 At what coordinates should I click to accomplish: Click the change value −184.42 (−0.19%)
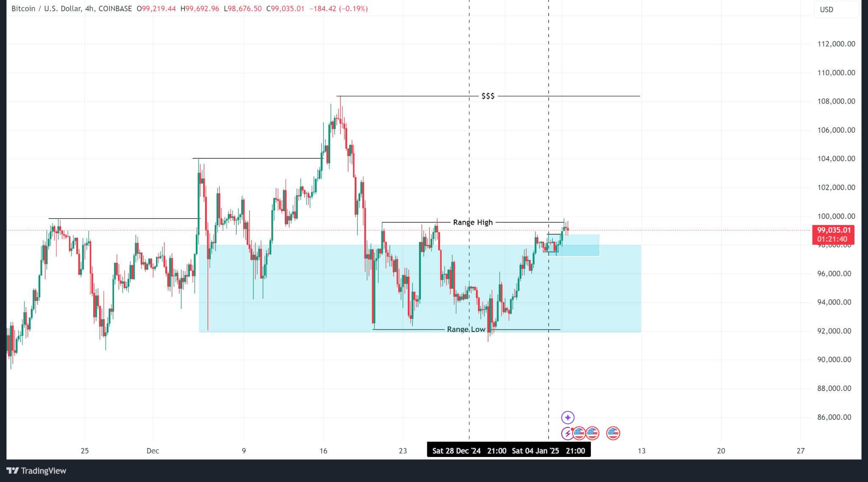(338, 8)
